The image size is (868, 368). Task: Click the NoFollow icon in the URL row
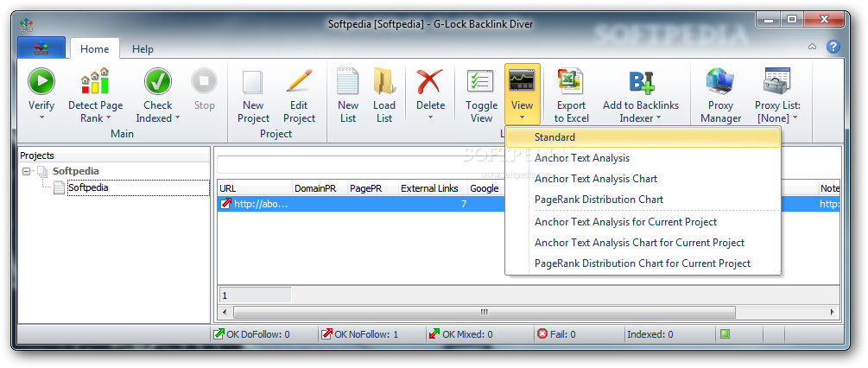point(226,204)
